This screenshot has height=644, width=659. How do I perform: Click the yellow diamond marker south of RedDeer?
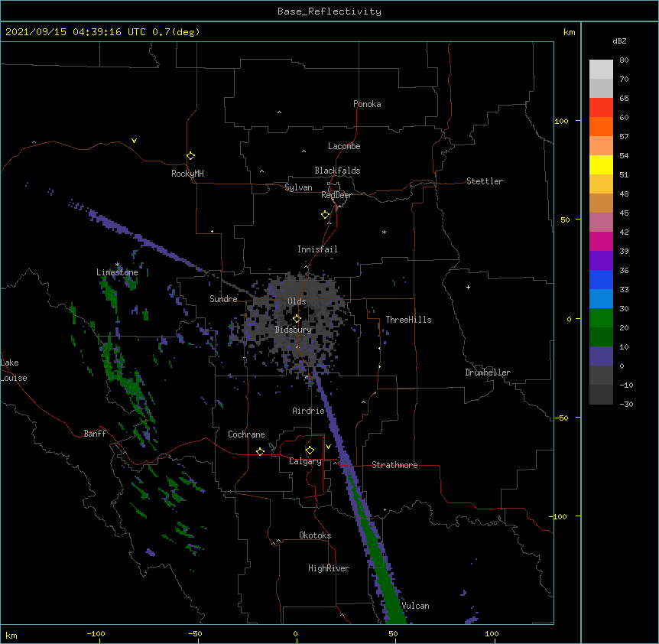[x=325, y=214]
